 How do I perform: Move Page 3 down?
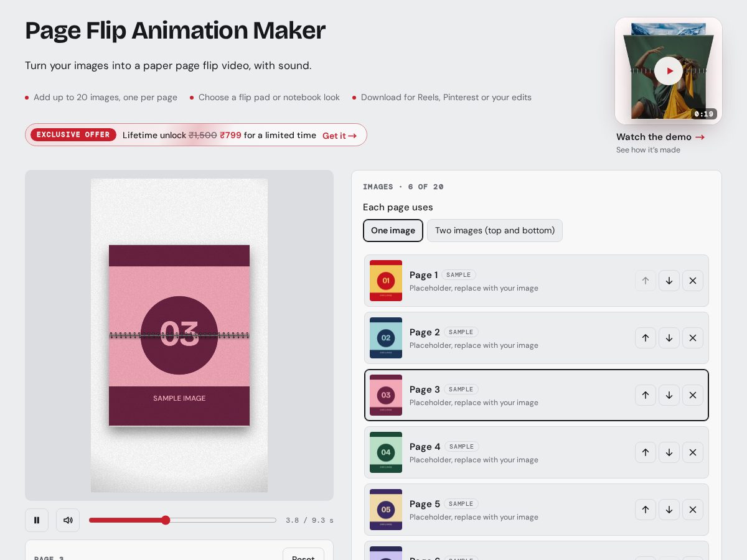coord(669,395)
